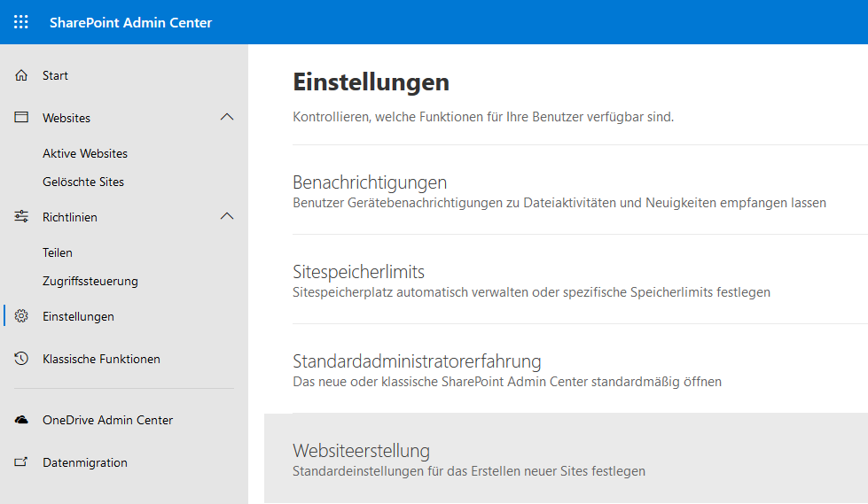Click the Start home icon
The height and width of the screenshot is (504, 868).
pyautogui.click(x=21, y=75)
